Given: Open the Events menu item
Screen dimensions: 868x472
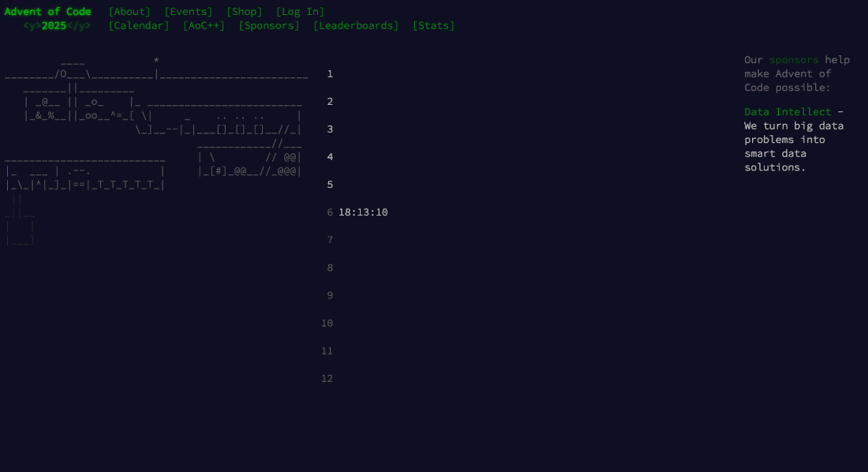Looking at the screenshot, I should tap(189, 11).
